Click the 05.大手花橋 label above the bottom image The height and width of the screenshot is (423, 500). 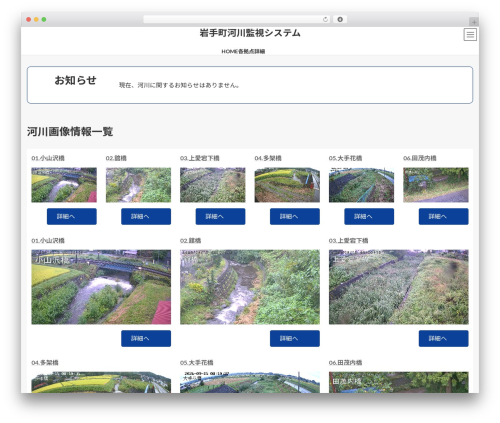coord(197,362)
